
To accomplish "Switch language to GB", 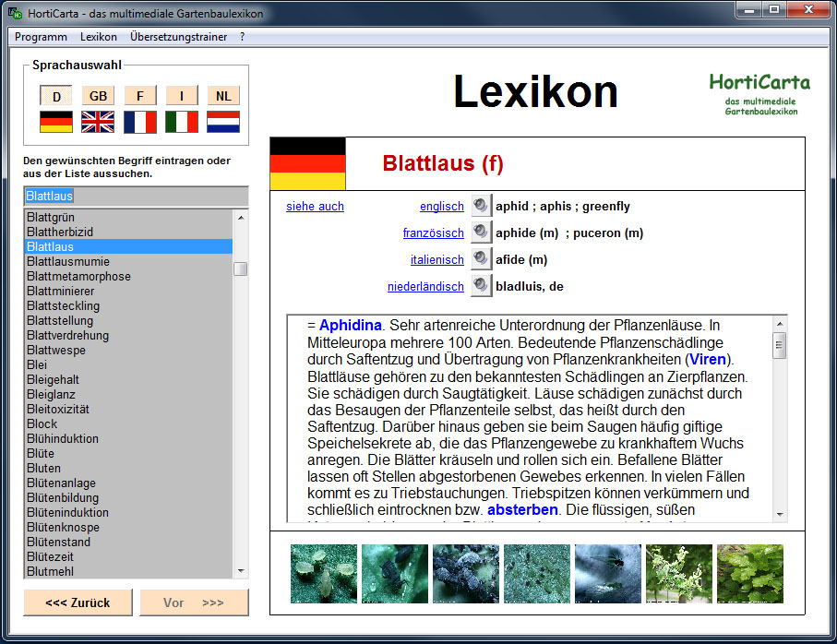I will 98,96.
